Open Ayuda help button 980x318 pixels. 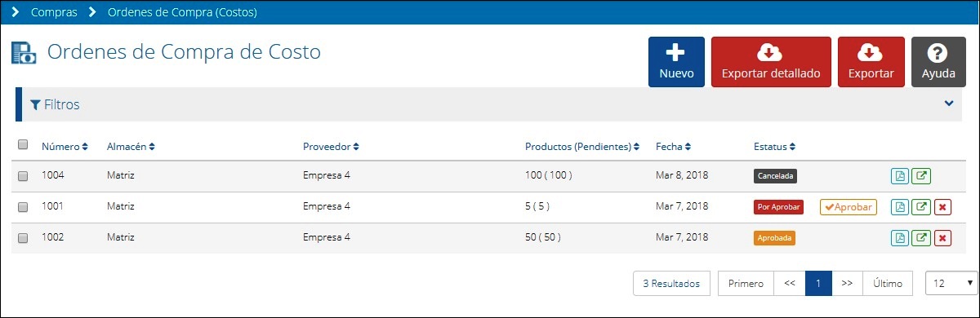click(938, 62)
